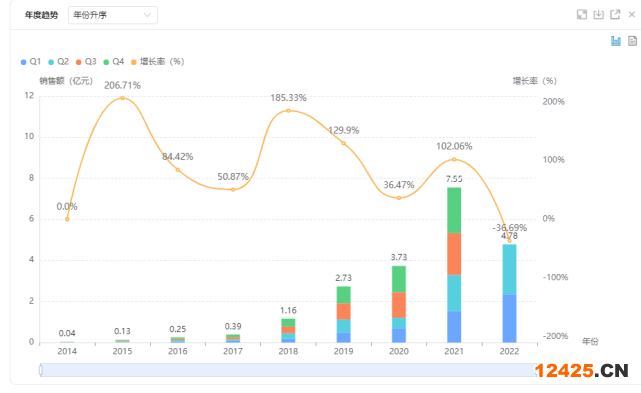Screen dimensions: 641x393
Task: Toggle Q3 legend series
Action: (x=86, y=62)
